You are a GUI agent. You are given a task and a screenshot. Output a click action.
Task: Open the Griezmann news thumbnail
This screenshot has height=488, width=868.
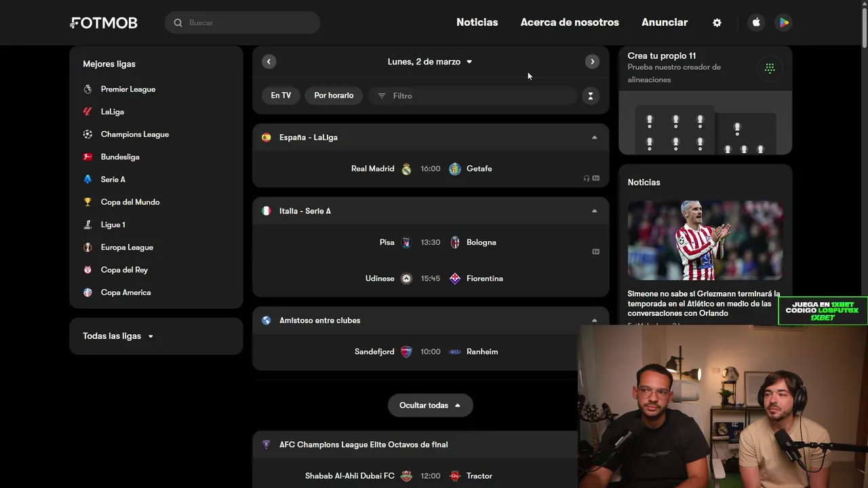tap(705, 240)
